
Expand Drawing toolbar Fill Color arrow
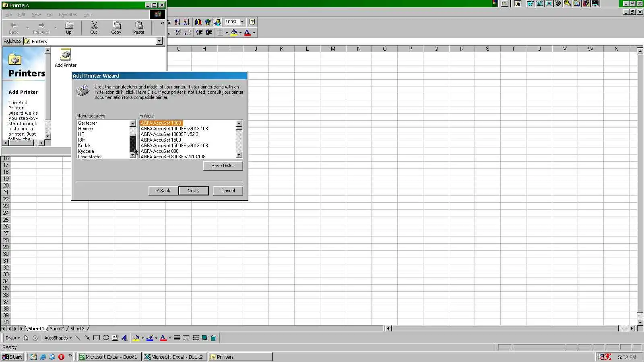pyautogui.click(x=142, y=338)
